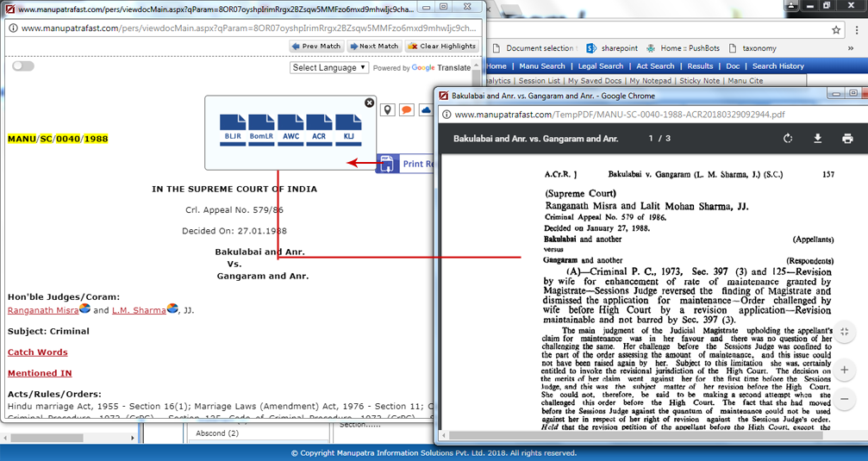Fit PDF to page
This screenshot has width=868, height=461.
coord(844,332)
